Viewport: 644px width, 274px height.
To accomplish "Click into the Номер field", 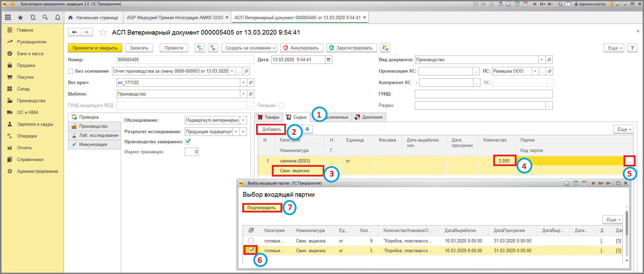I will coord(185,60).
